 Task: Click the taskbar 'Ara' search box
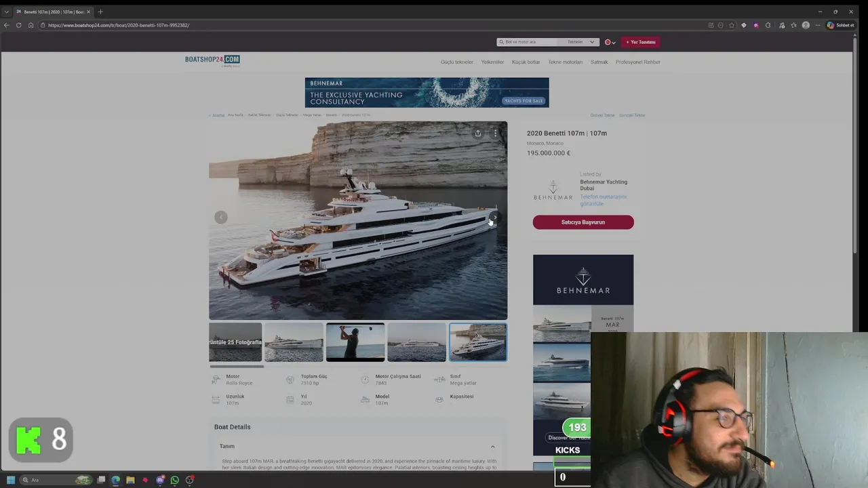pyautogui.click(x=56, y=480)
